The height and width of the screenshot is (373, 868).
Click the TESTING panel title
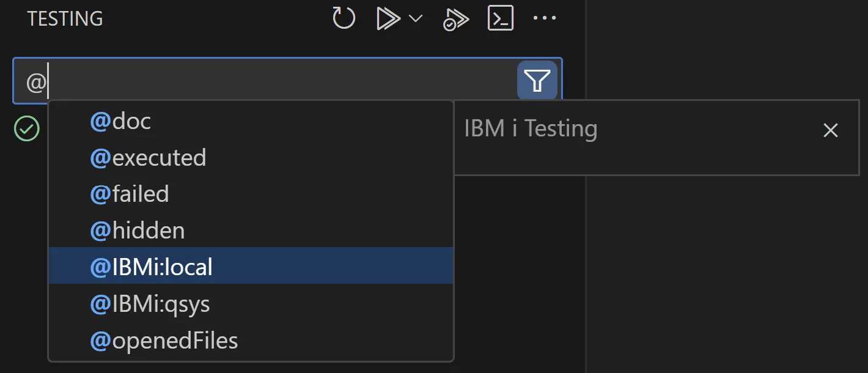click(x=65, y=18)
